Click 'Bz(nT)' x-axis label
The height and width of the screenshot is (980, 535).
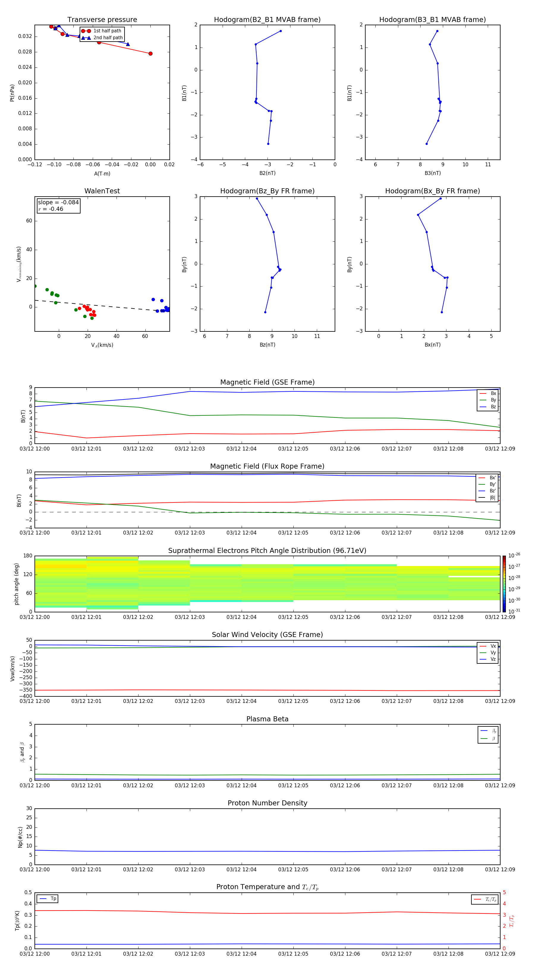(x=267, y=345)
